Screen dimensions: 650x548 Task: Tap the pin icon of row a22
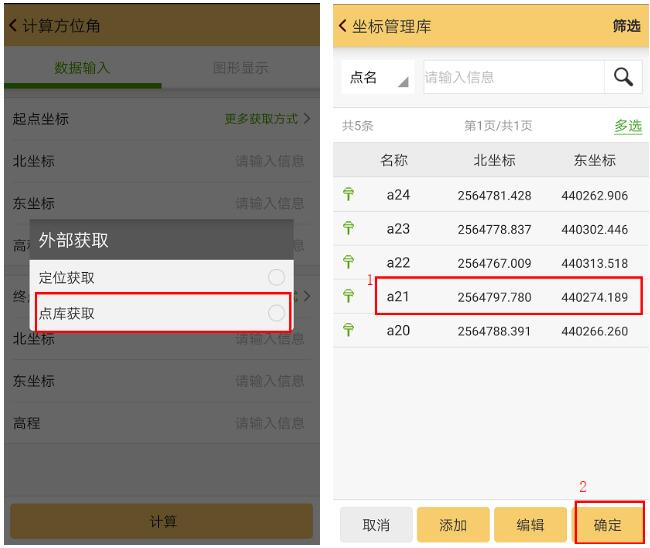348,262
